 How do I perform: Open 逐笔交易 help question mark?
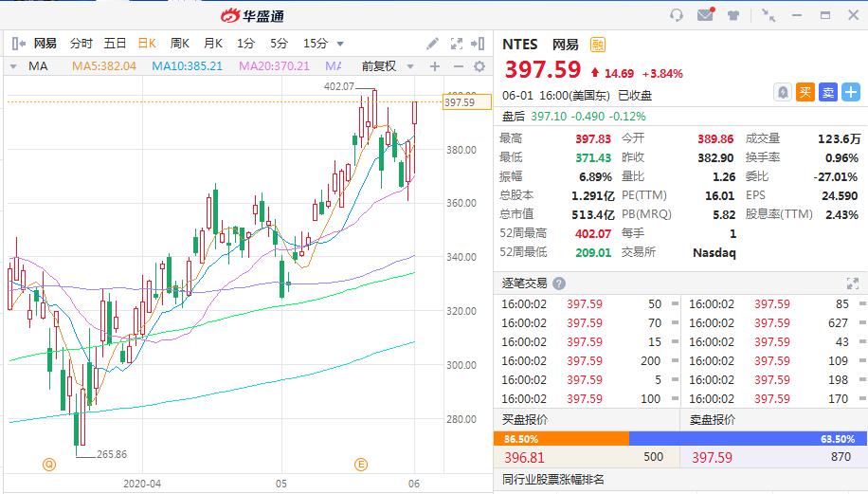pos(559,284)
